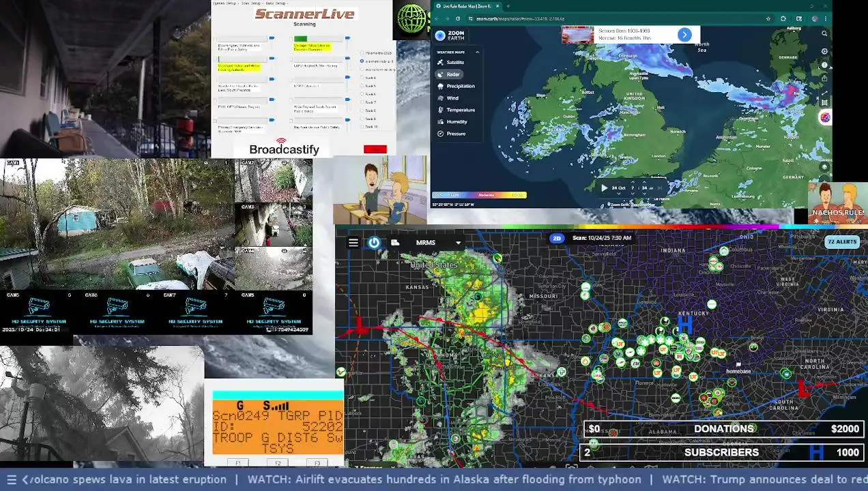Open the 72 Alerts button
Image resolution: width=868 pixels, height=491 pixels.
click(x=841, y=241)
